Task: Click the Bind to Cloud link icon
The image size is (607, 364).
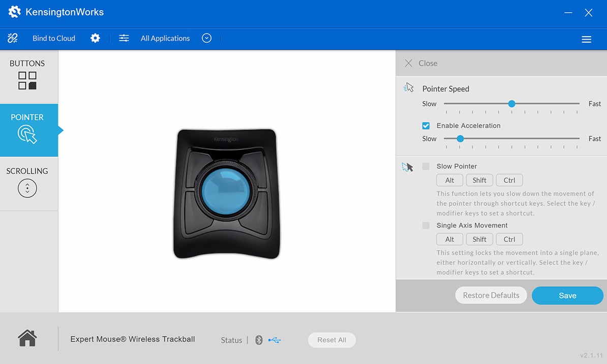Action: click(12, 38)
